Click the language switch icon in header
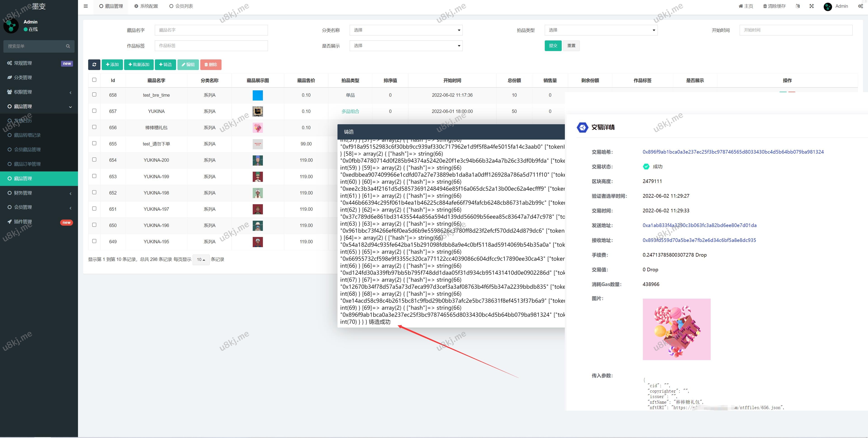868x438 pixels. [x=797, y=6]
